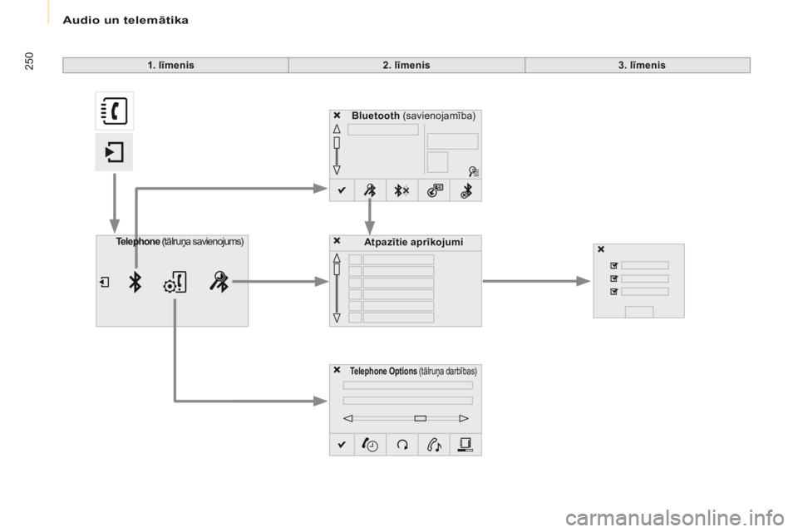The width and height of the screenshot is (798, 532).
Task: Open phone settings gear icon
Action: point(175,283)
